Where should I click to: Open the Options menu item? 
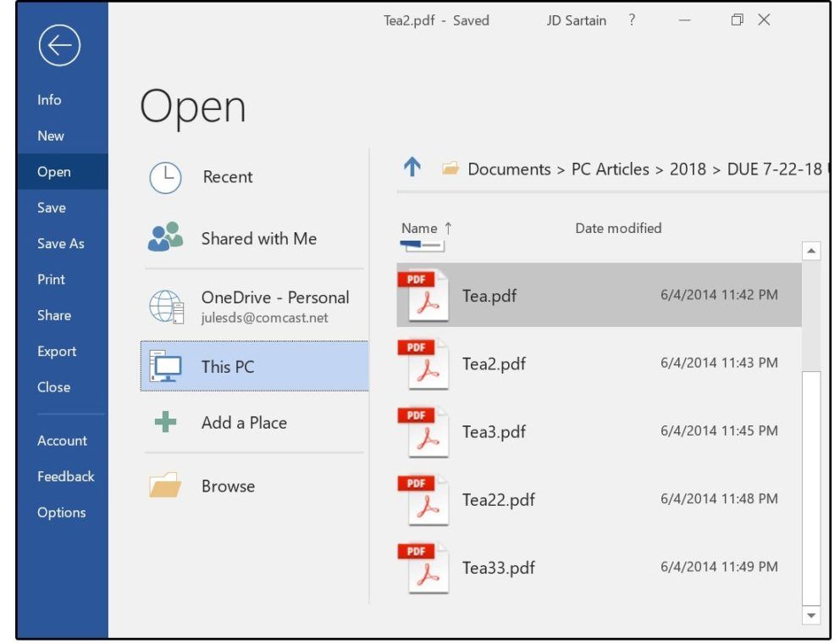(x=64, y=513)
